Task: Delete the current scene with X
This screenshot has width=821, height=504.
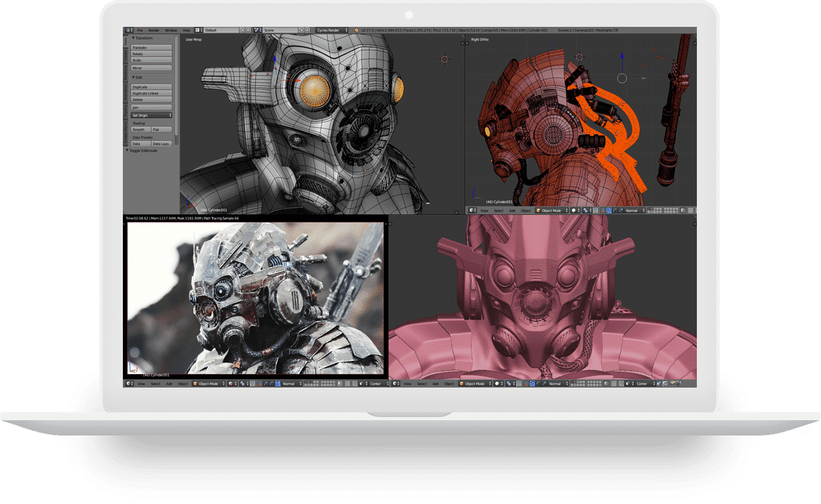Action: pos(307,30)
